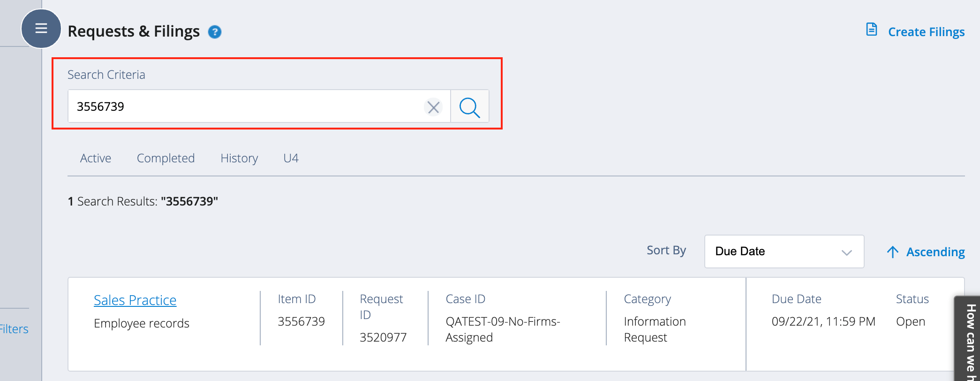The width and height of the screenshot is (980, 381).
Task: Open the U4 tab
Action: click(x=290, y=158)
